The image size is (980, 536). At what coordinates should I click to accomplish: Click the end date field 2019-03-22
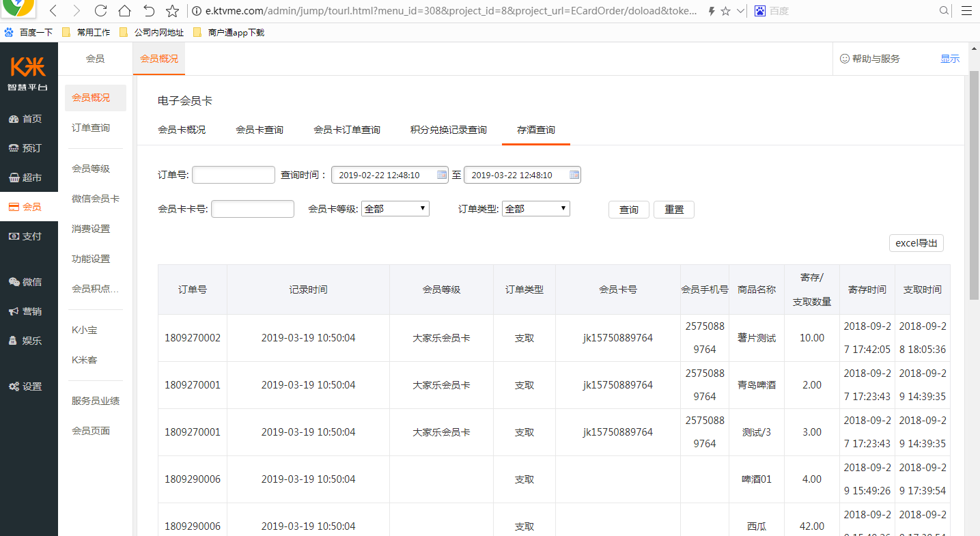coord(522,175)
